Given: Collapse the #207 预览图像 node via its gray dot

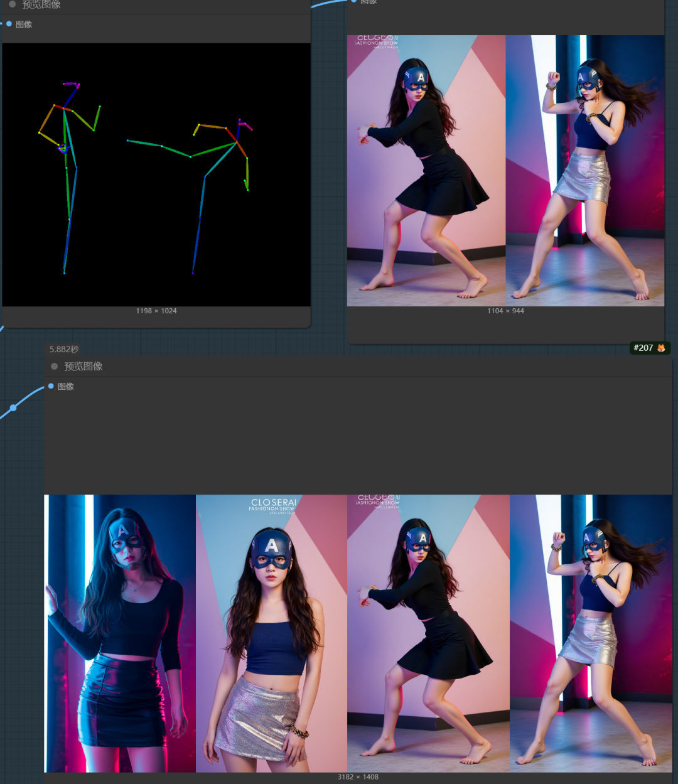Looking at the screenshot, I should [x=54, y=366].
